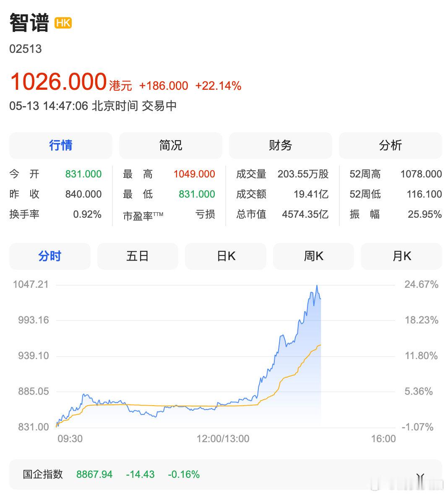
Task: Switch to the 行情 tab
Action: click(x=61, y=146)
